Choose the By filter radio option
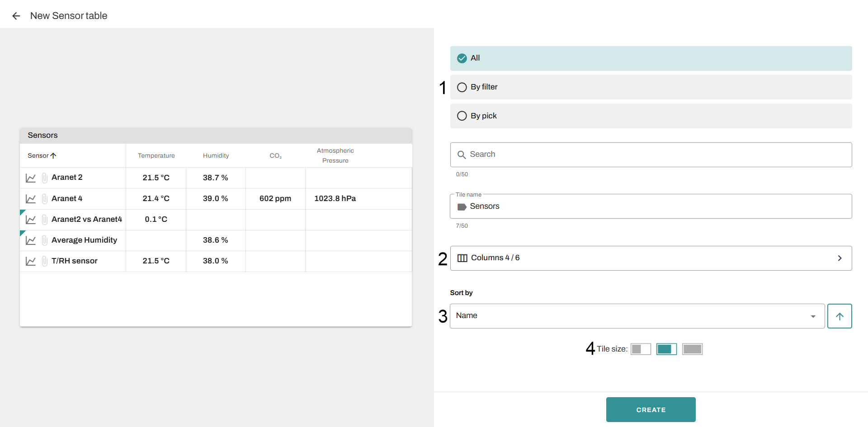Viewport: 868px width, 427px height. 462,87
